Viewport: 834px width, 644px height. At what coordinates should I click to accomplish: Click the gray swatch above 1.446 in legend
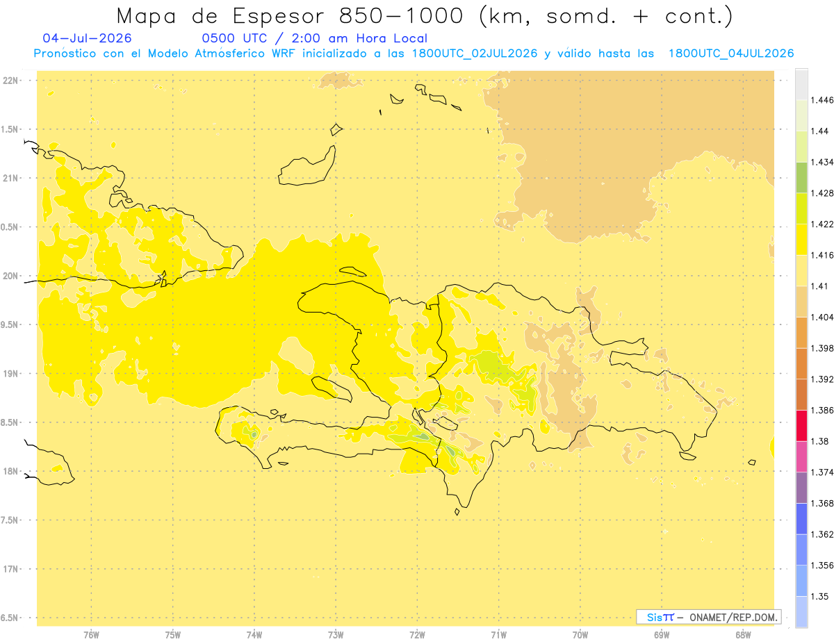801,84
